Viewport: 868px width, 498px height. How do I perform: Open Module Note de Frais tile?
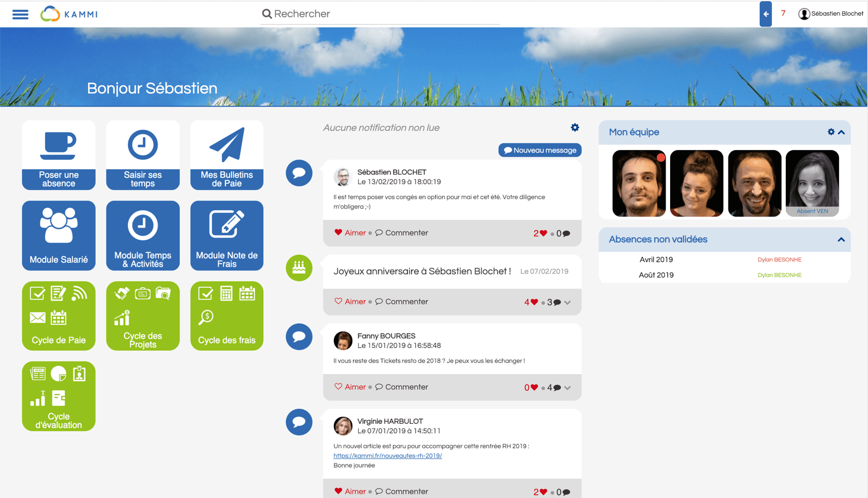pos(227,236)
